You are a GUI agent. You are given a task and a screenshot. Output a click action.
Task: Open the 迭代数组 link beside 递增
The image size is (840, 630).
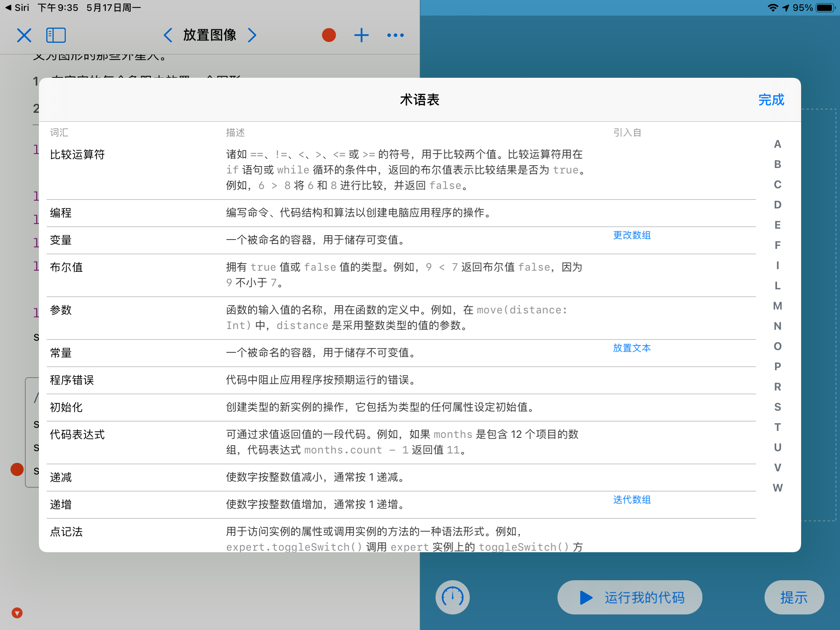632,500
